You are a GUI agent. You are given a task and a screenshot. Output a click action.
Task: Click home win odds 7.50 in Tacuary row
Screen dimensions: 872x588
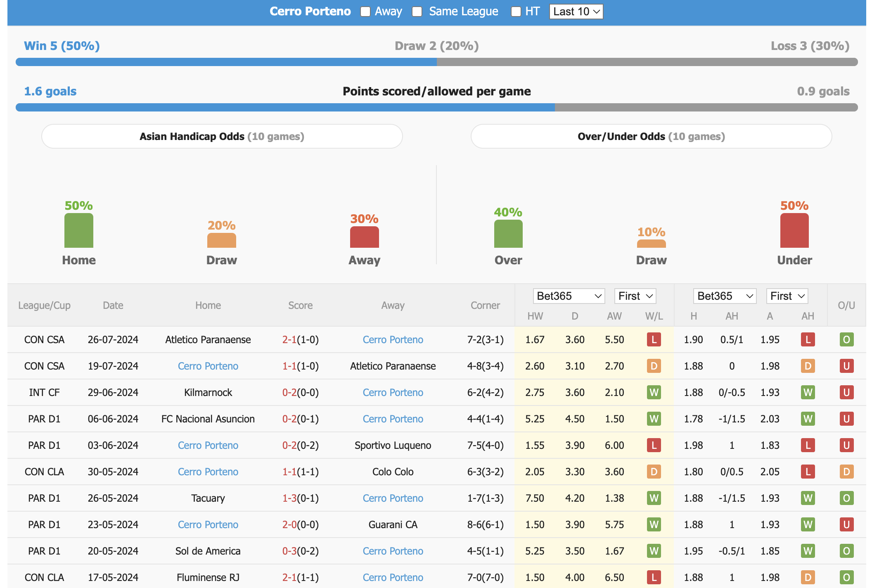[x=535, y=498]
